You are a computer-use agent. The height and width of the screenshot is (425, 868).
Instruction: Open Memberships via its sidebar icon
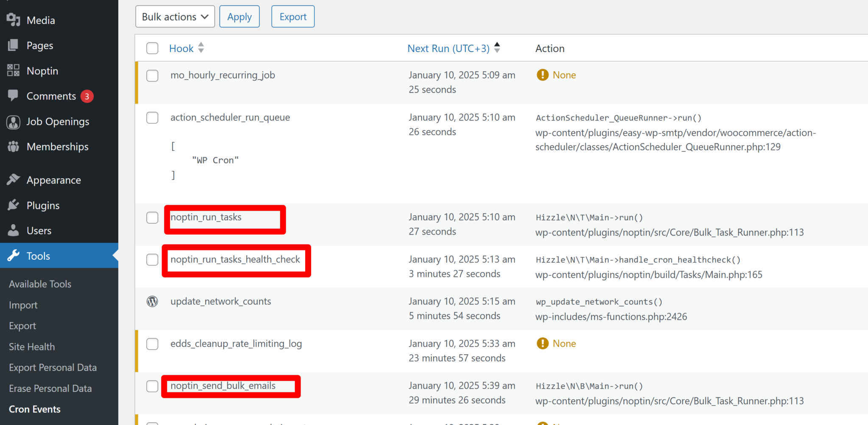click(14, 147)
